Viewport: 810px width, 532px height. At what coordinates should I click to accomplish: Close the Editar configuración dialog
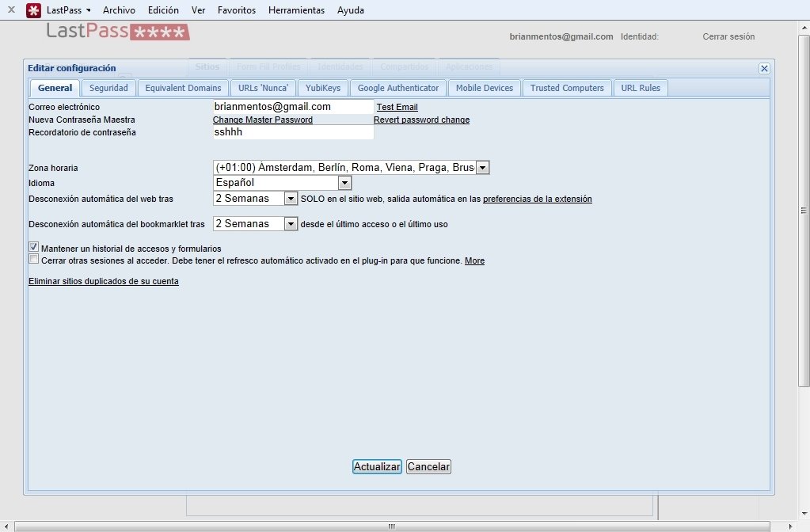click(764, 68)
